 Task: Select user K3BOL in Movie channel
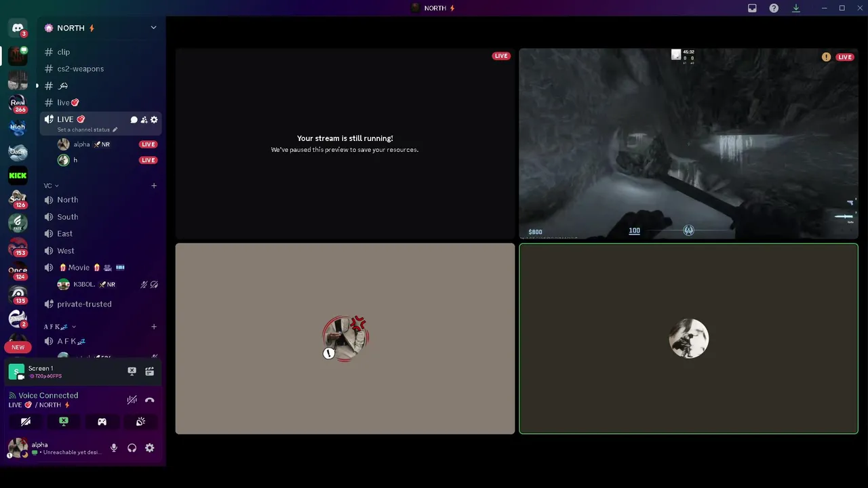107,285
